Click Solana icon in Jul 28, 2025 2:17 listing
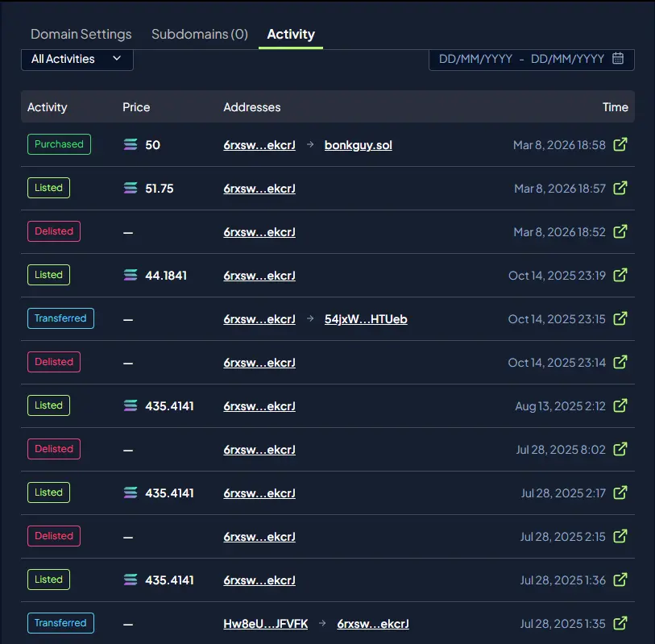Image resolution: width=655 pixels, height=644 pixels. (131, 492)
